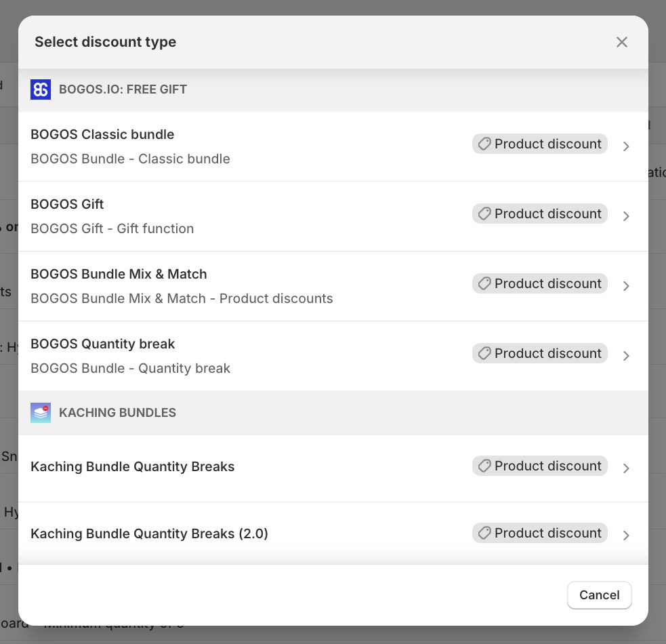
Task: Click chevron arrow on BOGOS Gift row
Action: coord(626,216)
